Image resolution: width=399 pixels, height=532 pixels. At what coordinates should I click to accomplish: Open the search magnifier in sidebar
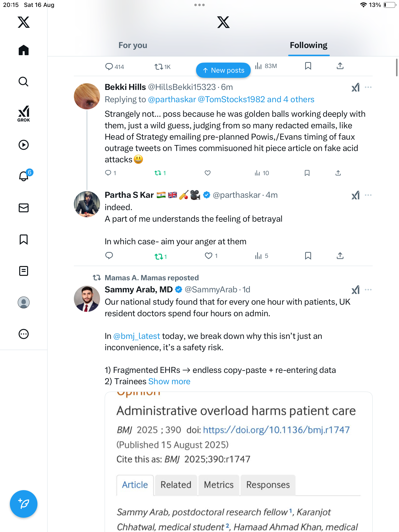point(24,82)
